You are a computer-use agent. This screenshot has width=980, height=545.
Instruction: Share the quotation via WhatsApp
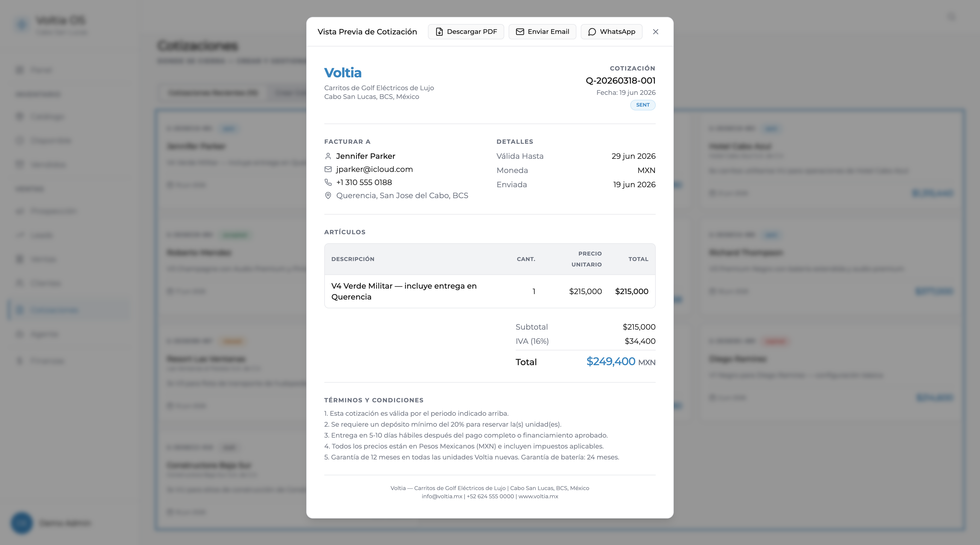click(611, 31)
